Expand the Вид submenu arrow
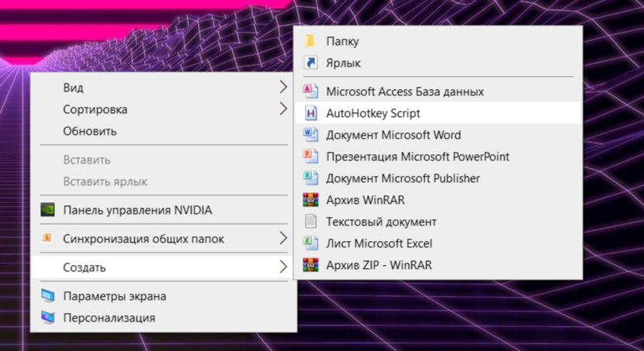The width and height of the screenshot is (644, 351). click(x=283, y=87)
